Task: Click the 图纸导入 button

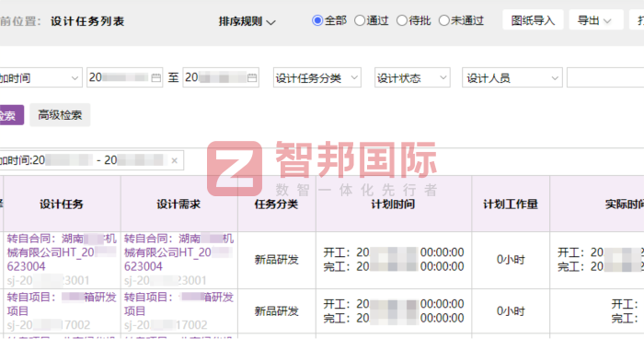Action: [x=533, y=20]
